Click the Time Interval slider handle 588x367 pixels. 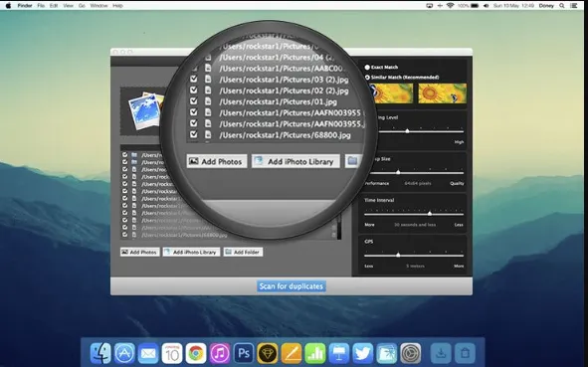430,214
